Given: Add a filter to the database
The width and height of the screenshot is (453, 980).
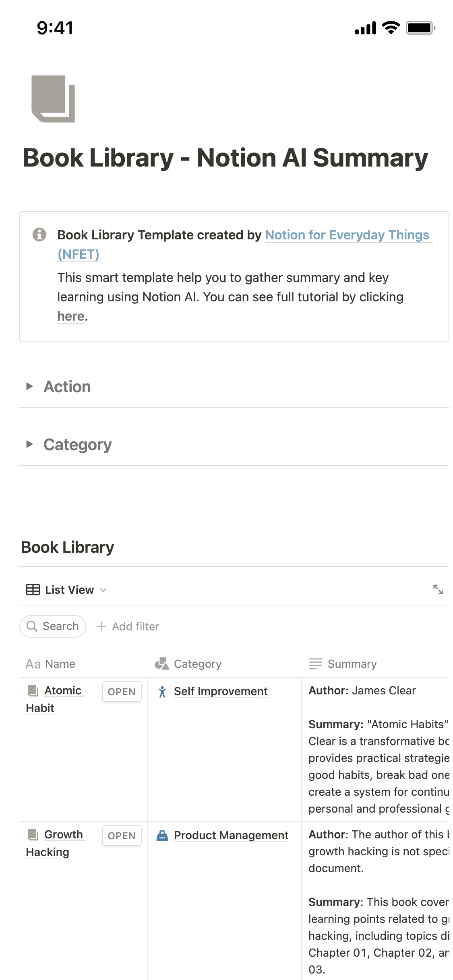Looking at the screenshot, I should (128, 626).
